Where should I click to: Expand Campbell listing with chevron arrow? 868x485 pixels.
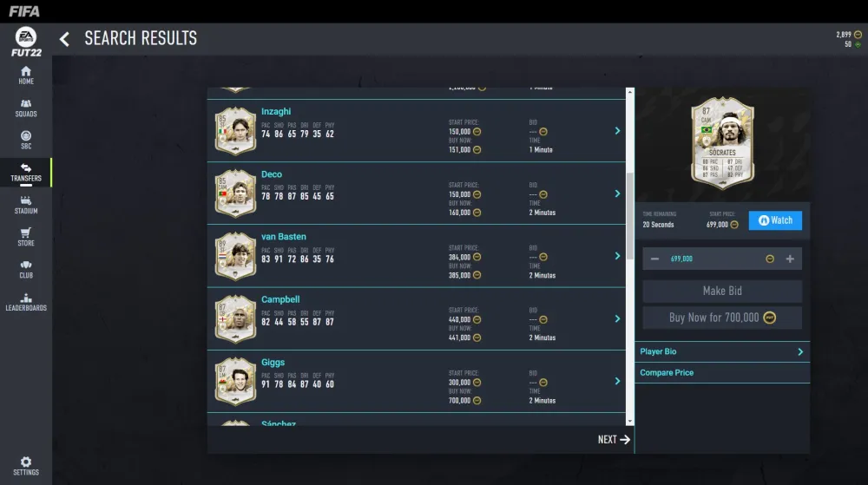pos(617,319)
